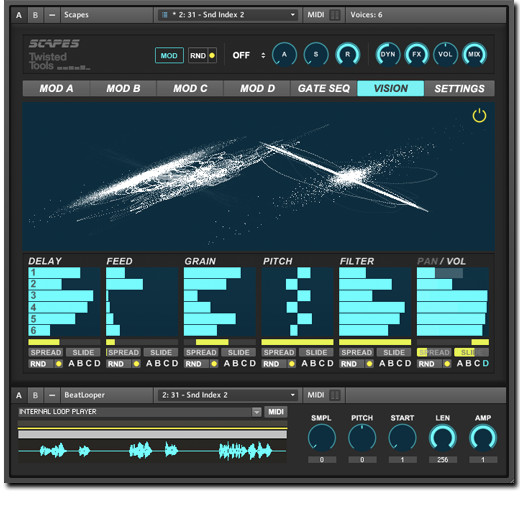Toggle RND under DELAY column

(x=45, y=364)
